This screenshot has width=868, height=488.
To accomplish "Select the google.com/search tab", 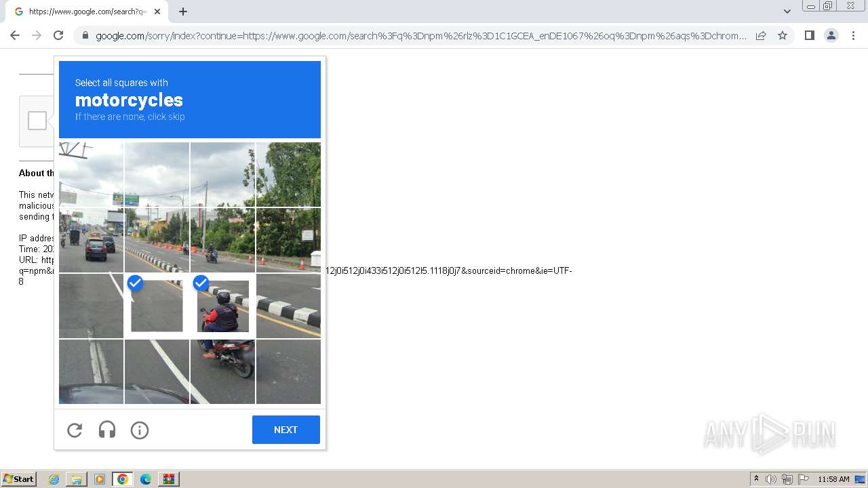I will point(87,12).
